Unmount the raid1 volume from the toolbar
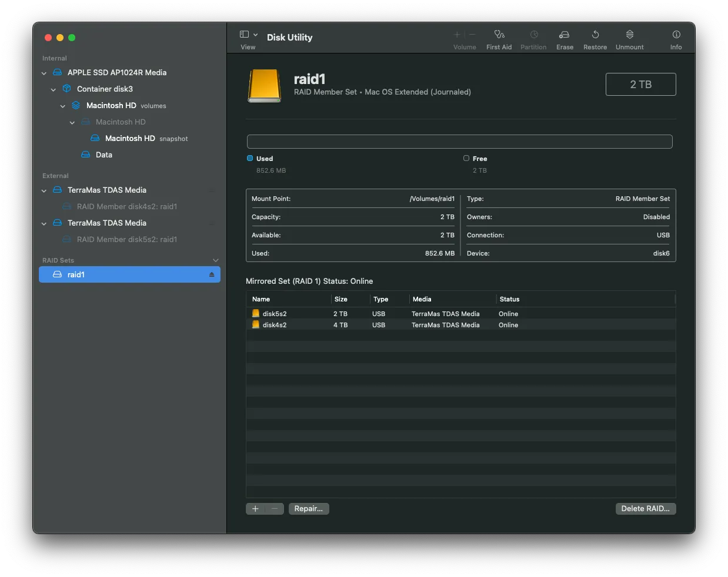This screenshot has height=577, width=728. point(629,39)
